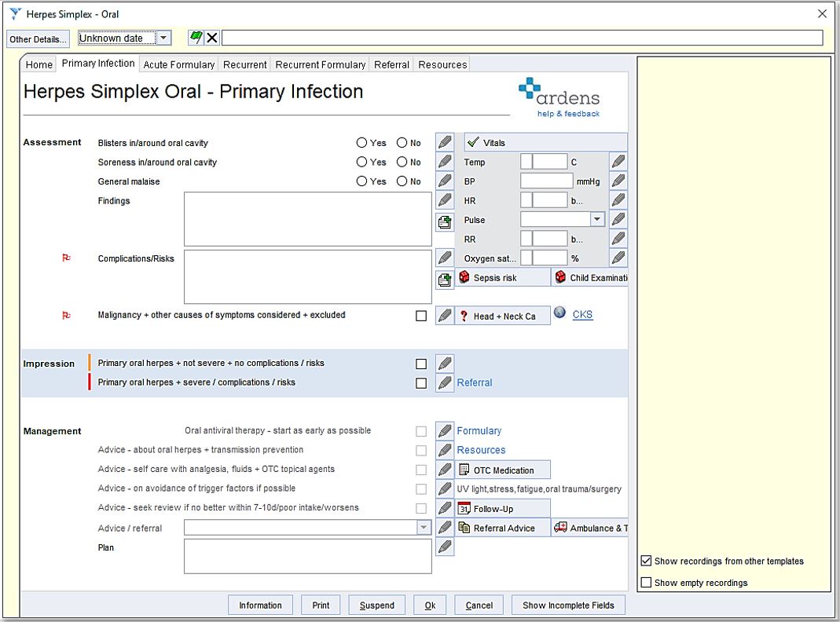The width and height of the screenshot is (840, 622).
Task: Switch to the Referral tab
Action: point(391,64)
